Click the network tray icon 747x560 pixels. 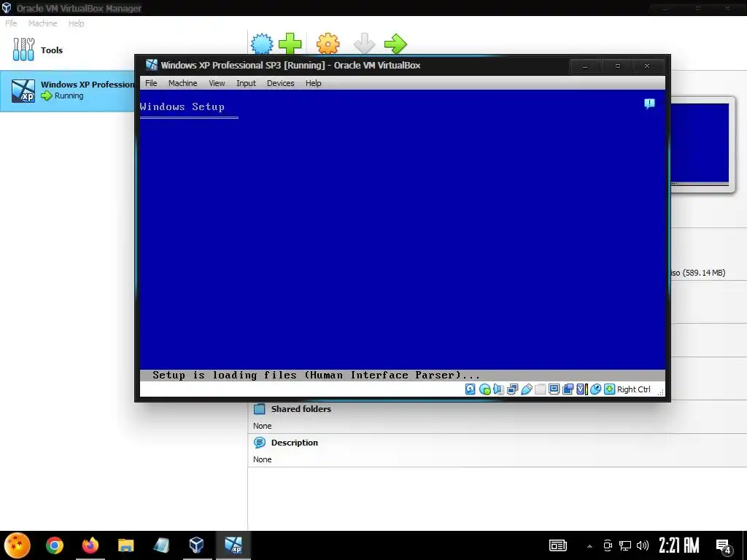click(x=625, y=545)
